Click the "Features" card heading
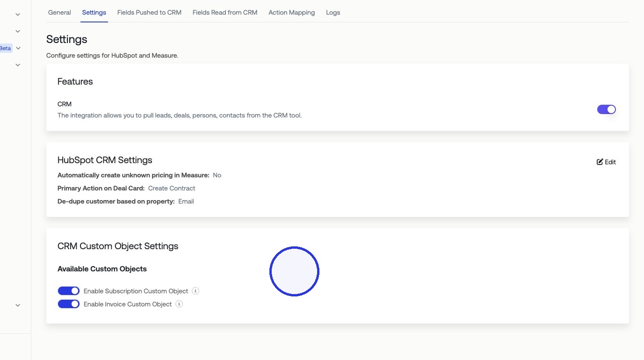Viewport: 644px width, 360px height. 75,81
